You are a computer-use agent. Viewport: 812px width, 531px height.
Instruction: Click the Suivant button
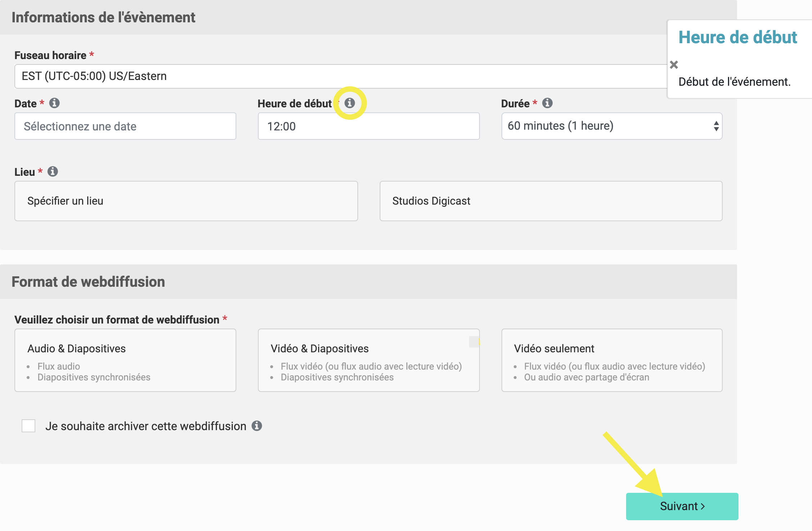coord(682,506)
